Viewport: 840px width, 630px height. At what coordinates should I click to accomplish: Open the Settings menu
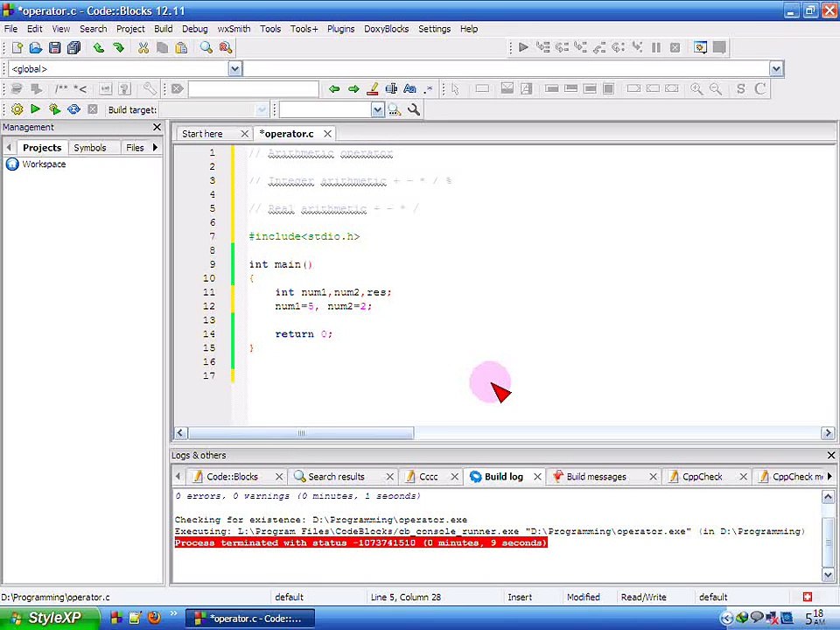[435, 29]
